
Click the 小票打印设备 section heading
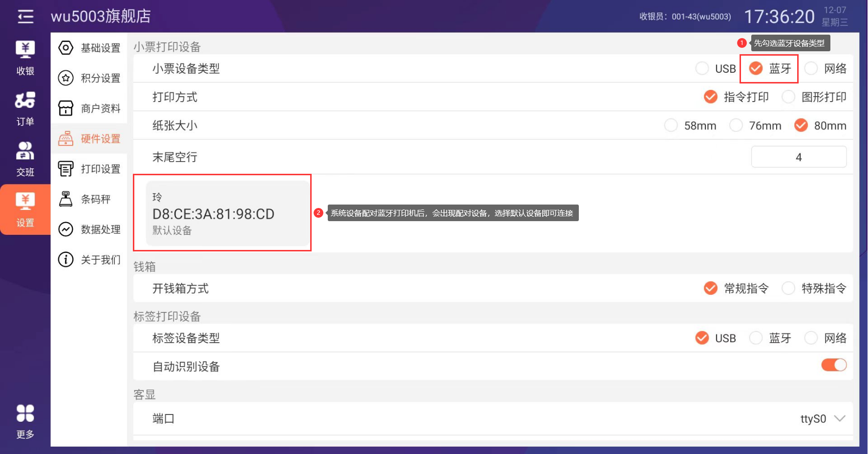click(x=167, y=47)
